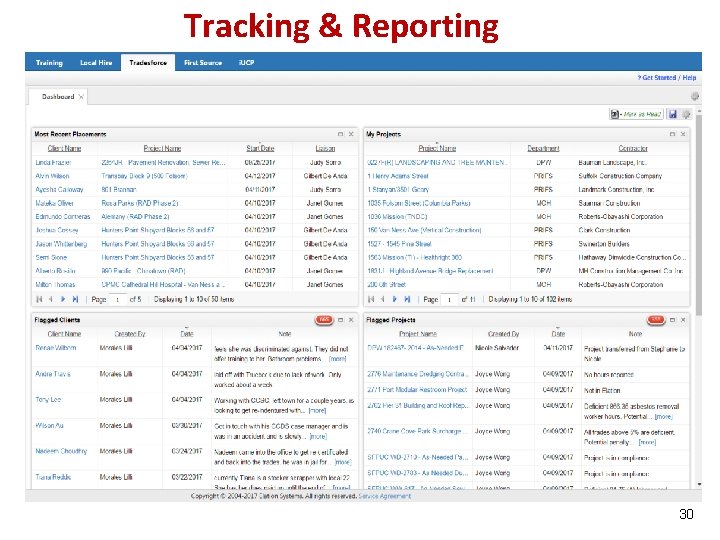Go to previous page in Most Recent Placements
Image resolution: width=720 pixels, height=540 pixels.
tap(51, 299)
